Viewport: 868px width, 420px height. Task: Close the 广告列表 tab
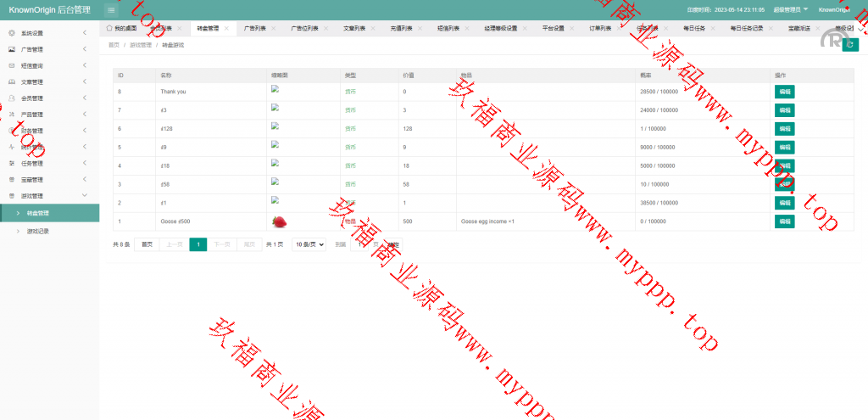click(275, 28)
